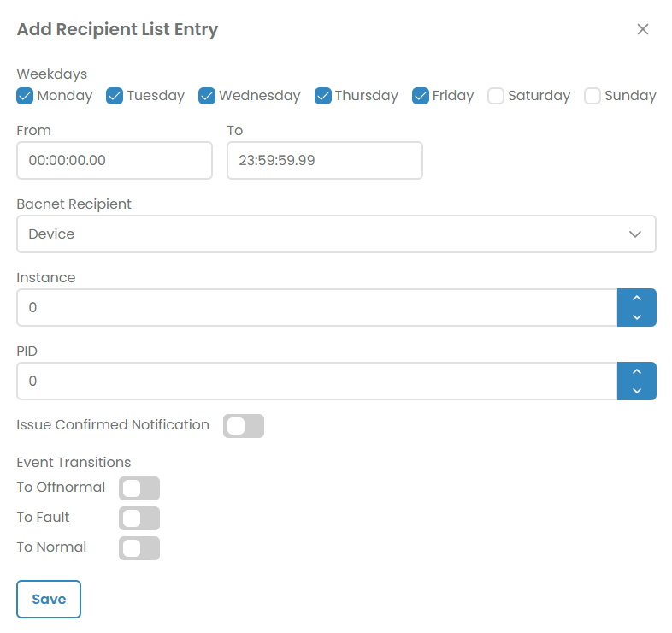672x633 pixels.
Task: Deselect the Friday checkbox
Action: coord(421,96)
